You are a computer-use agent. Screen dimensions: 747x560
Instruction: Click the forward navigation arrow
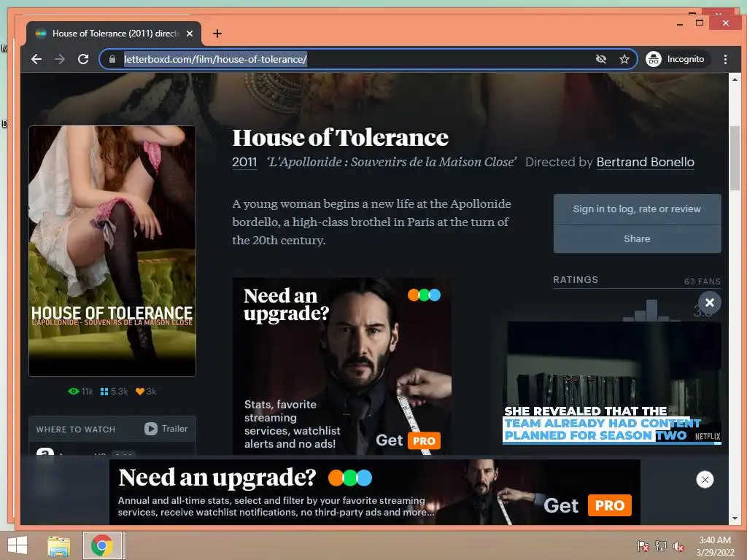60,59
